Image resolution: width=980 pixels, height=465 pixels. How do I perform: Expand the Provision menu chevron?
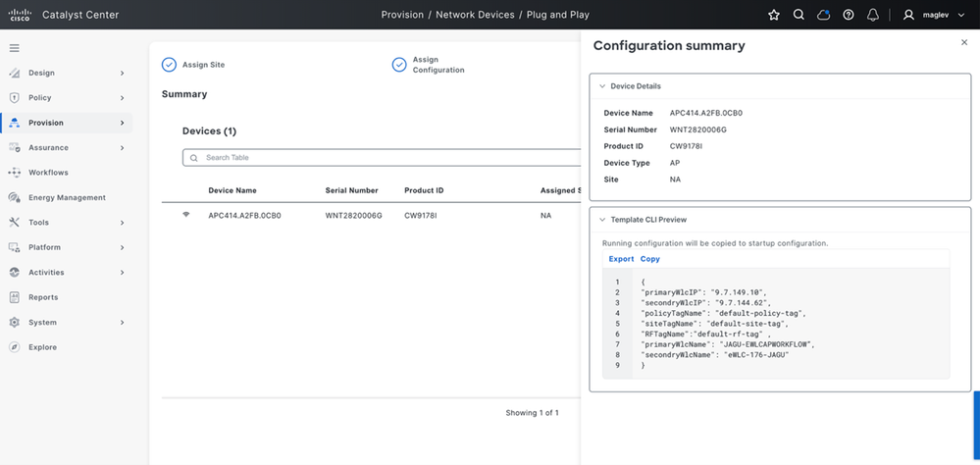click(122, 124)
